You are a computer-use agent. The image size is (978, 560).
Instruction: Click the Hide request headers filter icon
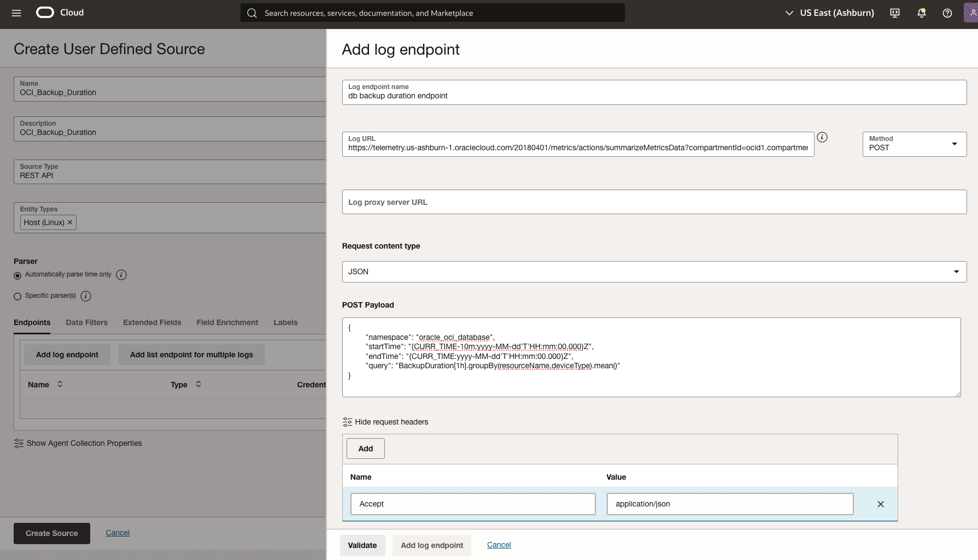[x=347, y=421]
